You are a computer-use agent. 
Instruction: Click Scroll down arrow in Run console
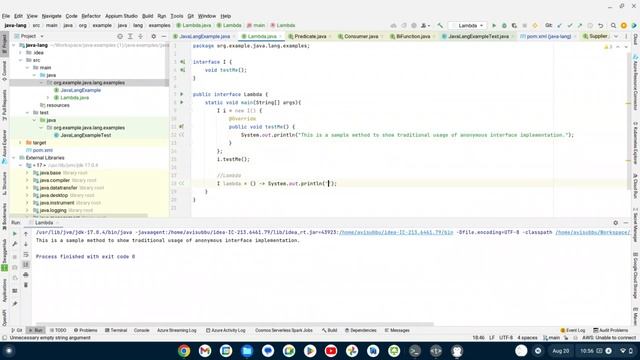[26, 244]
